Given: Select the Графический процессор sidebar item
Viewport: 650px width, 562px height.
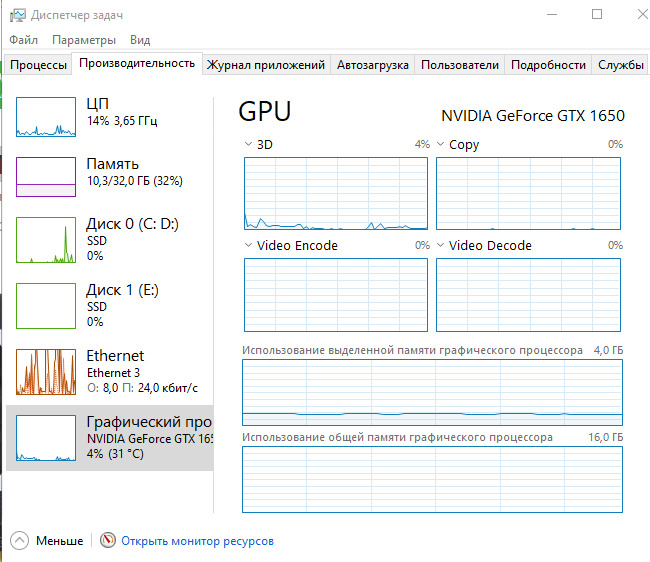Looking at the screenshot, I should click(110, 438).
